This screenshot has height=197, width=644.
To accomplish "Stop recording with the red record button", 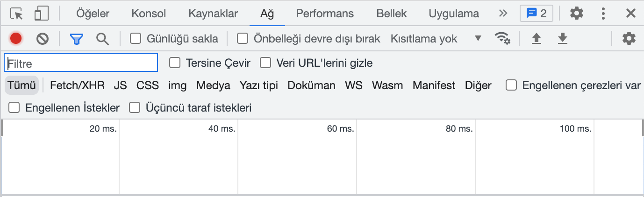I will pyautogui.click(x=16, y=38).
